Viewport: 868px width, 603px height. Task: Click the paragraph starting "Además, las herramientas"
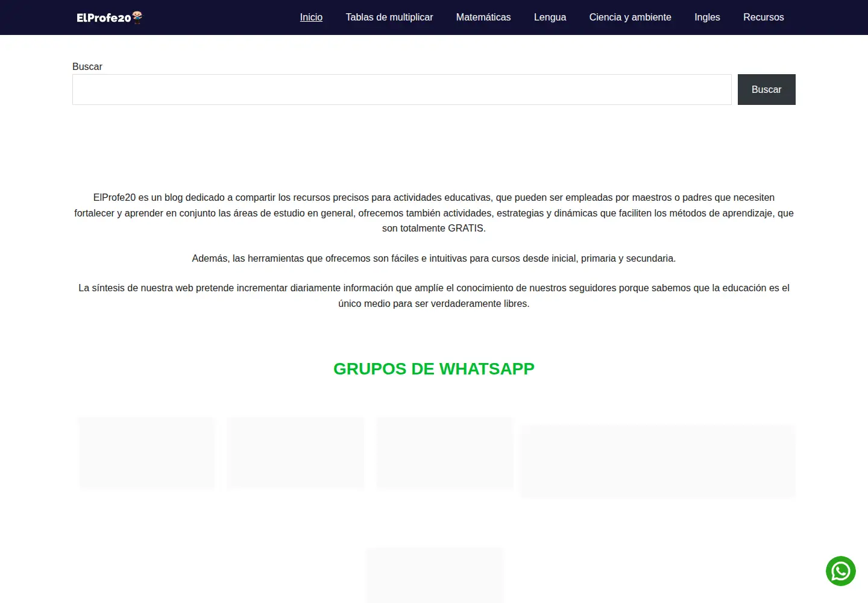click(434, 258)
